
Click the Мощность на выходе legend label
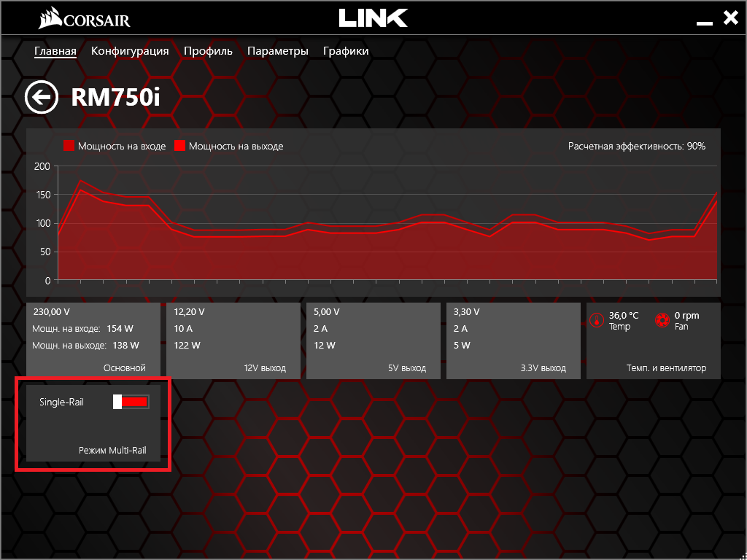pyautogui.click(x=236, y=146)
